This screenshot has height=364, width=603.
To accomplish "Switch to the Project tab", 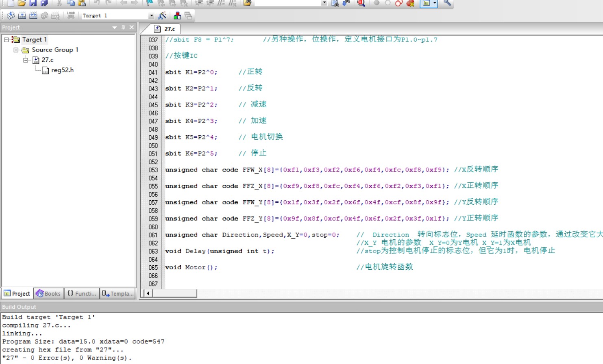I will 17,293.
